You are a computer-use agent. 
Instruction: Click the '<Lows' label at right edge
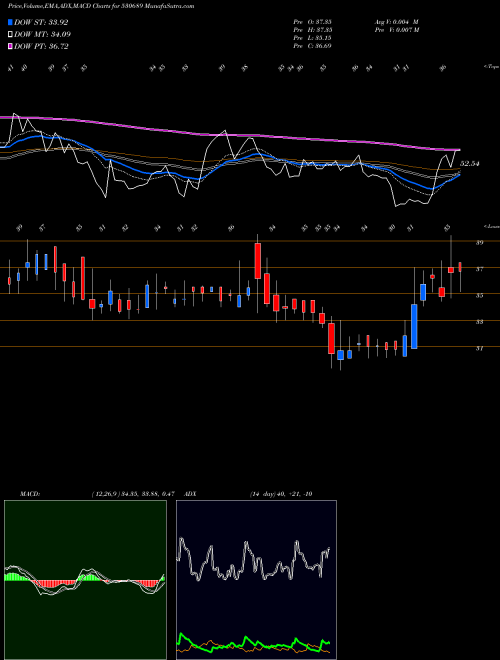pyautogui.click(x=491, y=227)
